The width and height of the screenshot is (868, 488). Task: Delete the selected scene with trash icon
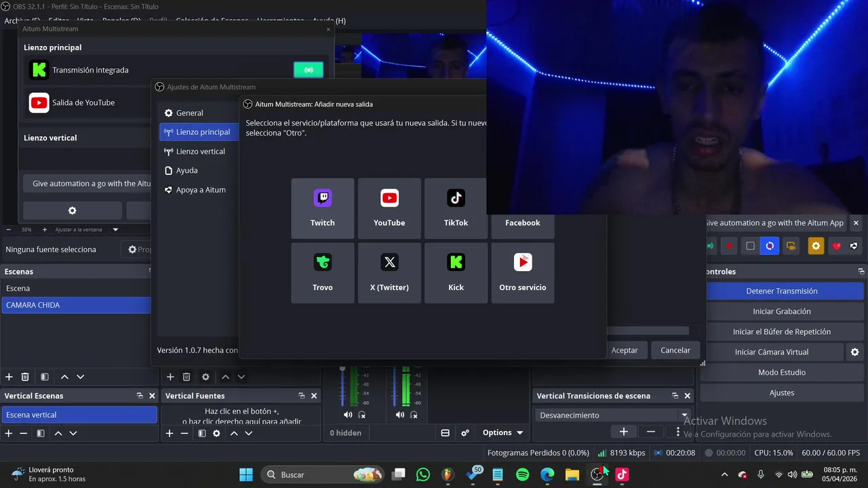coord(25,377)
